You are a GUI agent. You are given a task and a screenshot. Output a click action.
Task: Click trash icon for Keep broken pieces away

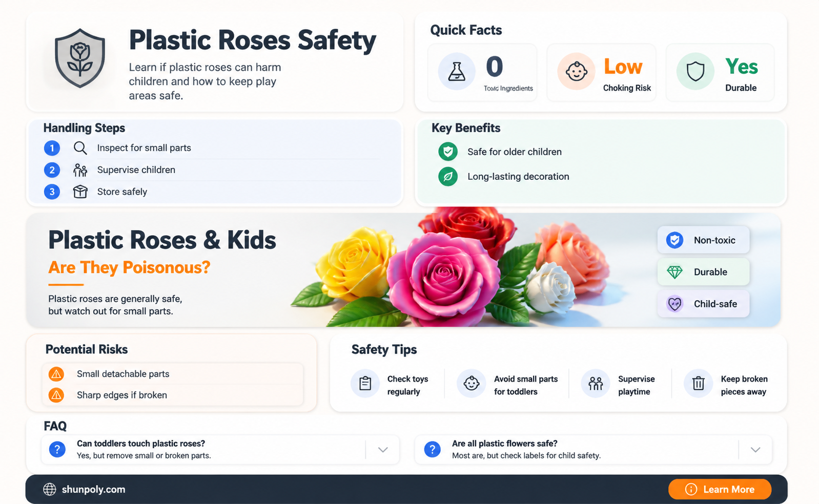698,383
